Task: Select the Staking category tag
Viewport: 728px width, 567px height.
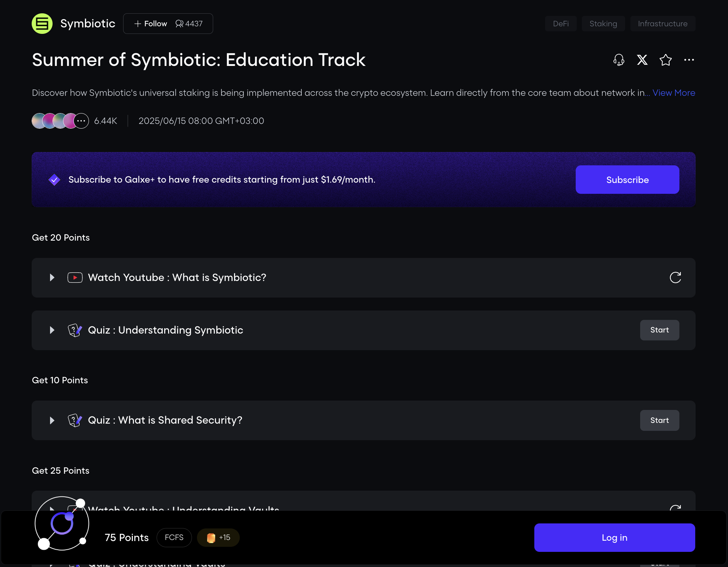Action: (603, 24)
